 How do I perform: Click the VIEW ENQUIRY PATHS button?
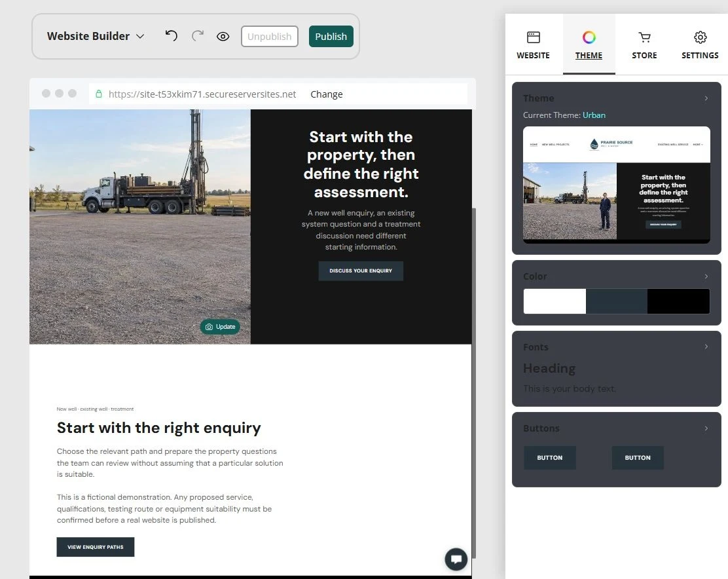(95, 547)
